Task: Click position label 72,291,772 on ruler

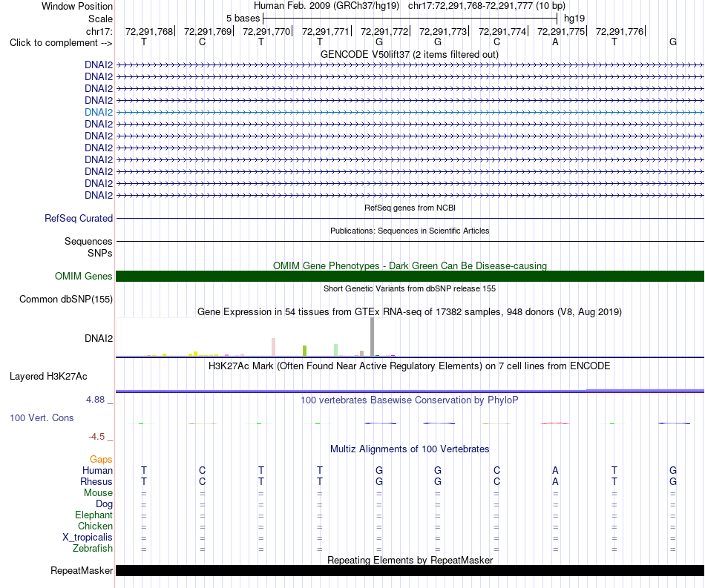Action: click(x=384, y=31)
